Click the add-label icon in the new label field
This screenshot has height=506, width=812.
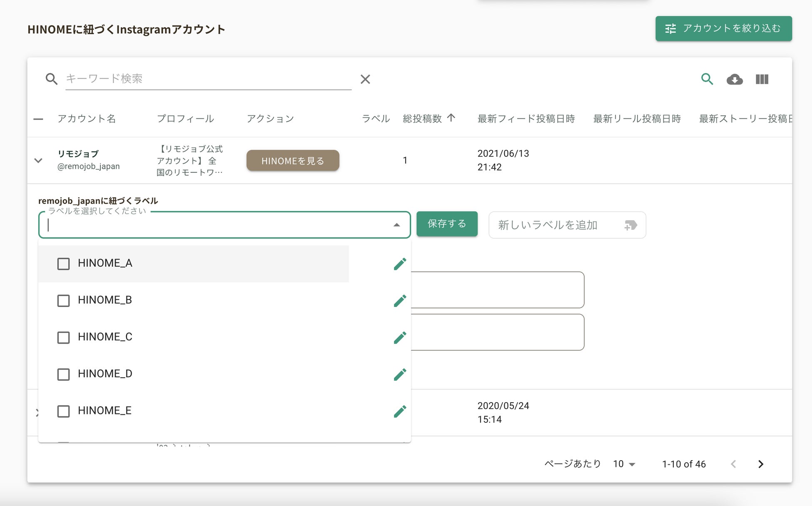tap(630, 225)
